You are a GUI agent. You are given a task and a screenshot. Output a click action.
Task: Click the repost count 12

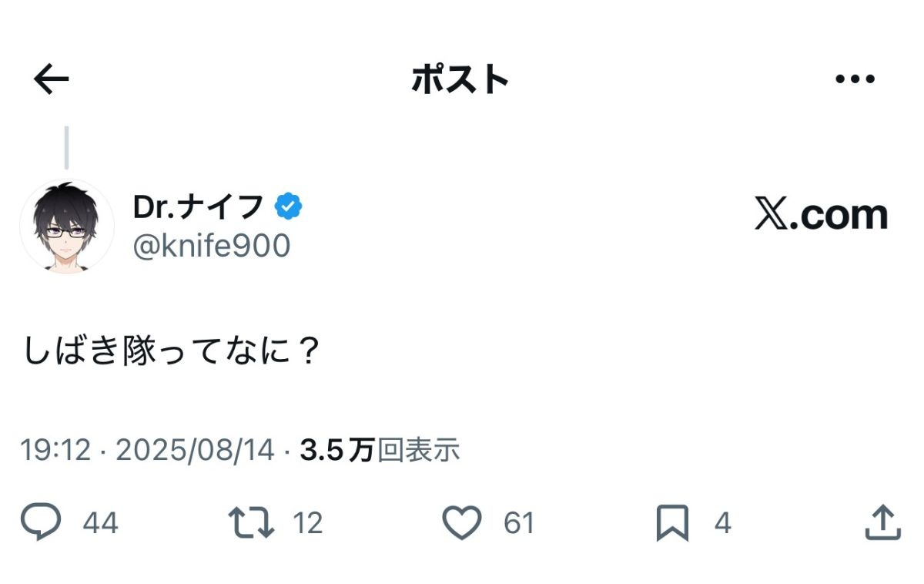[x=307, y=524]
